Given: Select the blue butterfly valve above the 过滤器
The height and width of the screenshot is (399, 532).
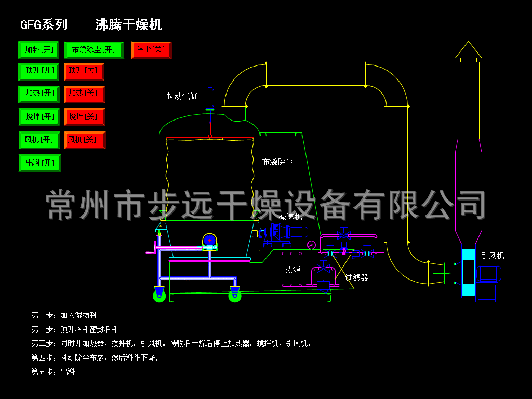Looking at the screenshot, I should [x=344, y=235].
